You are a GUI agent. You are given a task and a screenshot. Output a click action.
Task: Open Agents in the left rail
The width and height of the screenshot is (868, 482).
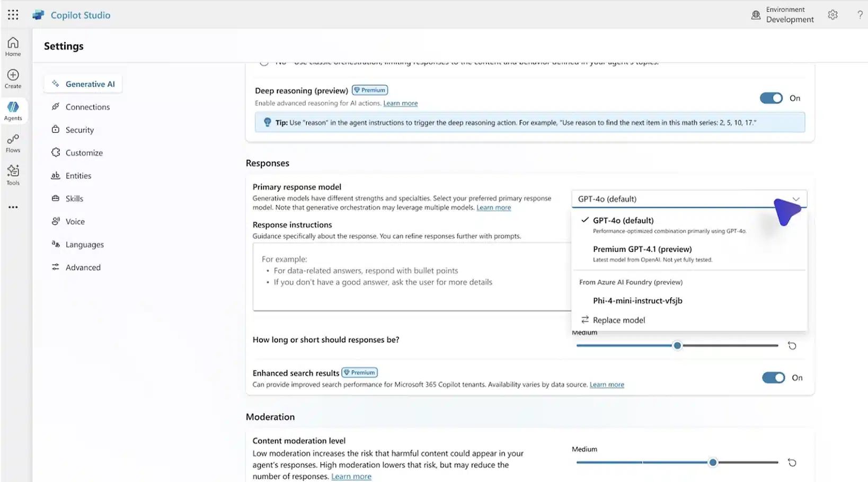coord(13,111)
